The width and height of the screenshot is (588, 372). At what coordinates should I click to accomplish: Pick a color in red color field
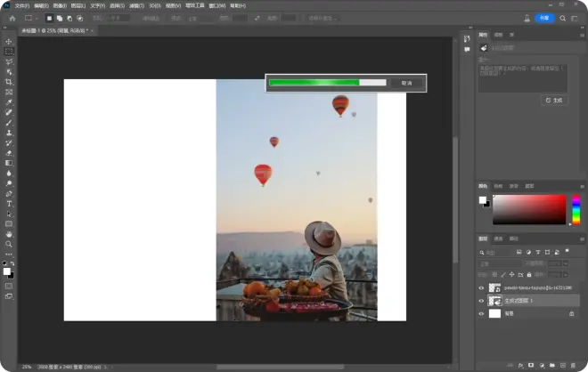[x=529, y=209]
